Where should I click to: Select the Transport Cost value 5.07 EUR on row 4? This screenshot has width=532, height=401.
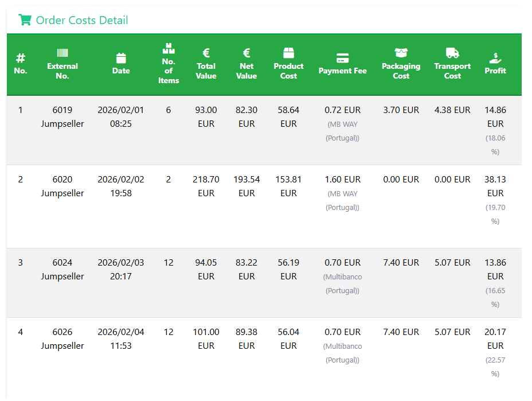click(452, 332)
